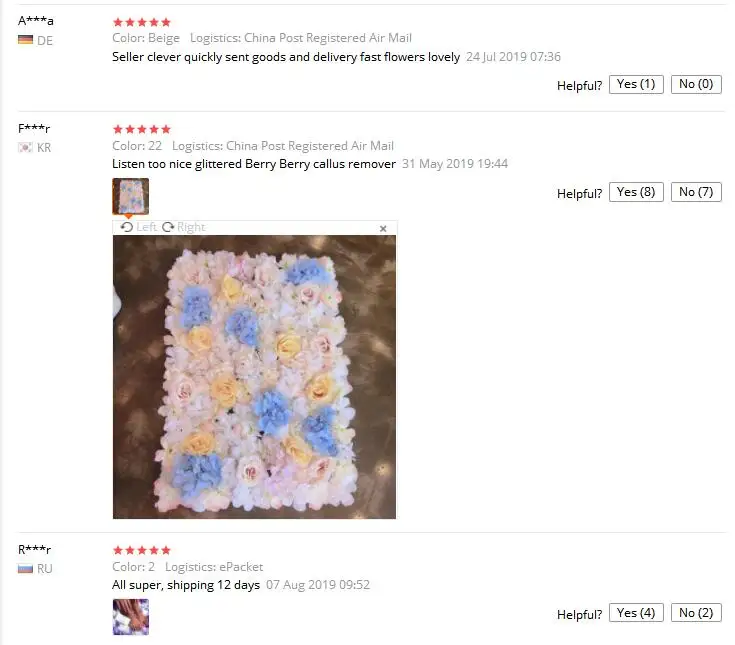Vote Yes (4) on the Russian review
Viewport: 735px width, 645px height.
pyautogui.click(x=636, y=613)
